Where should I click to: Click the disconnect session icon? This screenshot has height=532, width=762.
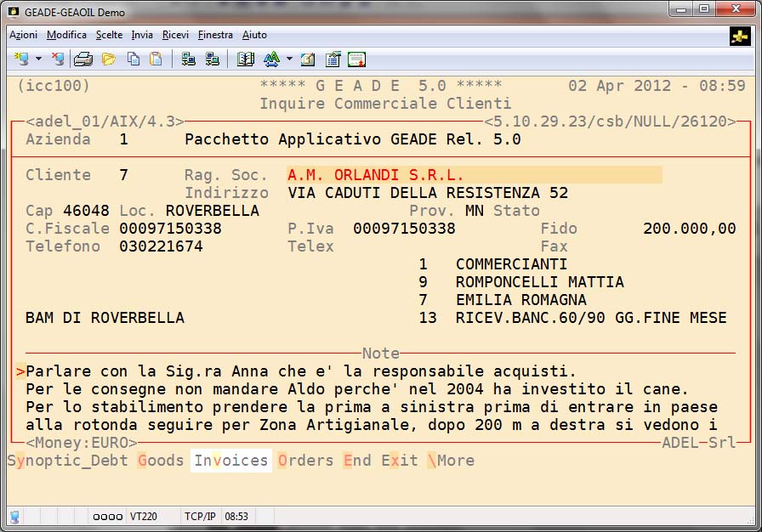58,59
